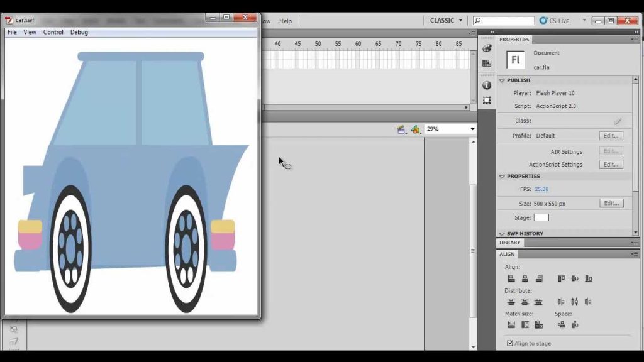Click the Match width icon
Screen dimensions: 644x362
(511, 325)
